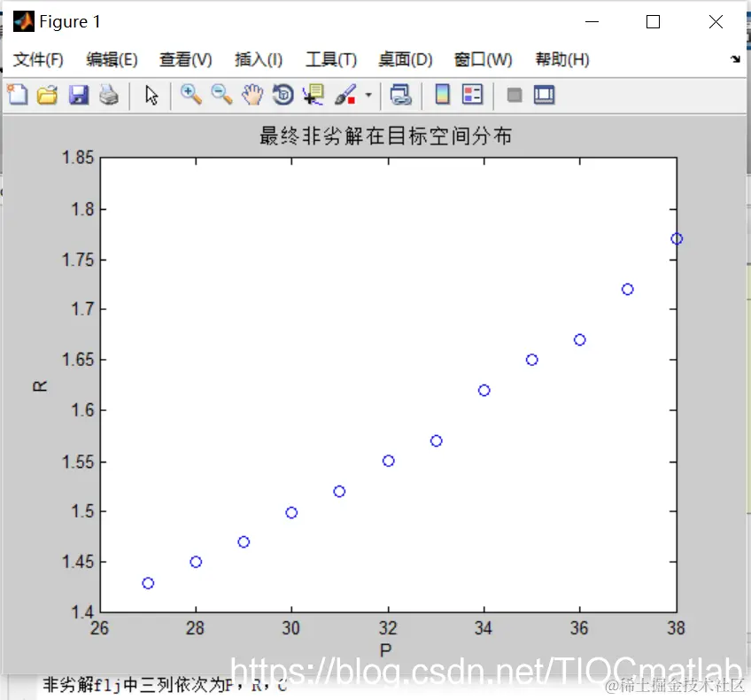Click the overflow chevron at menu bar right
Viewport: 751px width, 700px height.
point(736,59)
